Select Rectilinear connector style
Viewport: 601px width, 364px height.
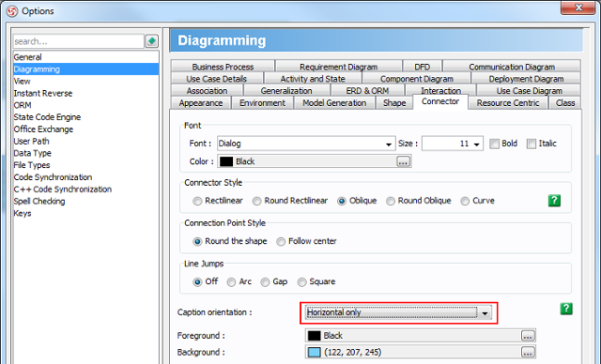pos(197,201)
